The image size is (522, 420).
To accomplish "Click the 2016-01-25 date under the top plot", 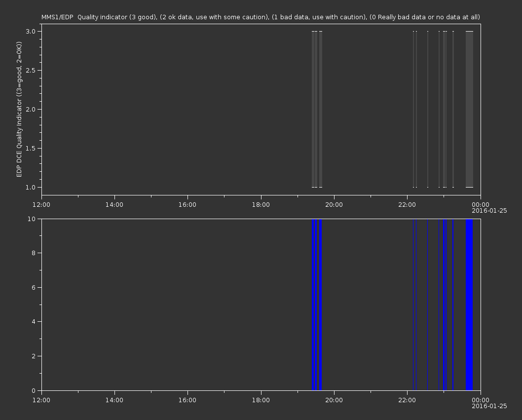I will coord(489,211).
